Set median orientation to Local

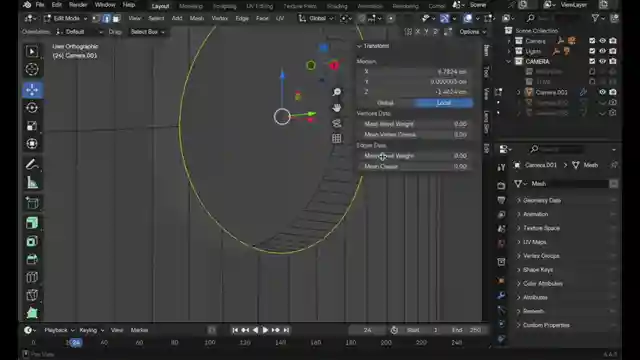pyautogui.click(x=444, y=103)
